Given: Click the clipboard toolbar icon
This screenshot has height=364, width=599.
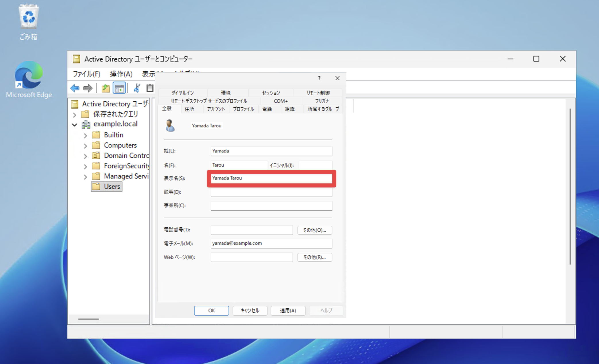Looking at the screenshot, I should tap(150, 88).
